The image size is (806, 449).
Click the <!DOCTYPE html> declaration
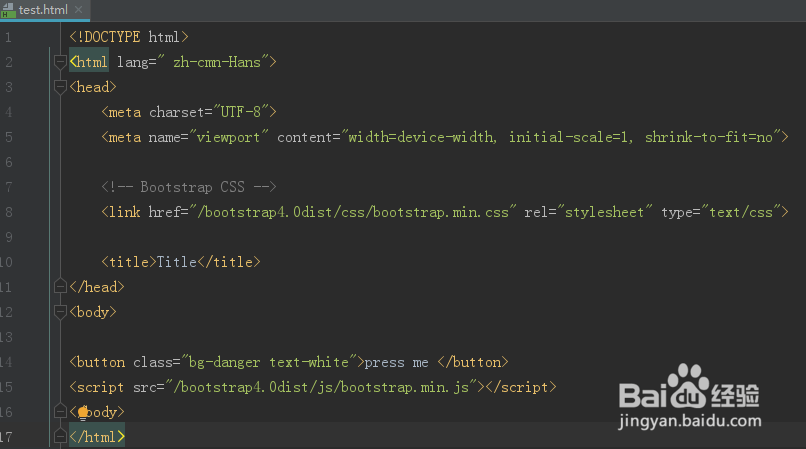pos(129,37)
